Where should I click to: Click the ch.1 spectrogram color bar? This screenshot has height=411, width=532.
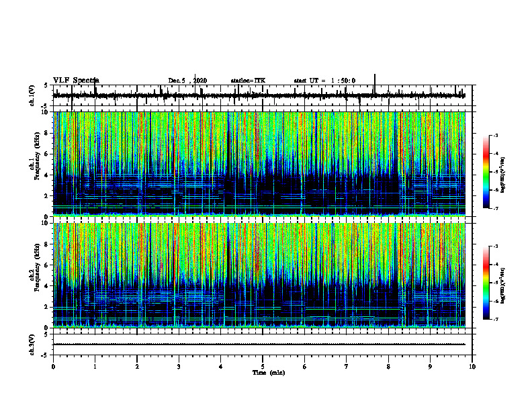click(x=486, y=172)
